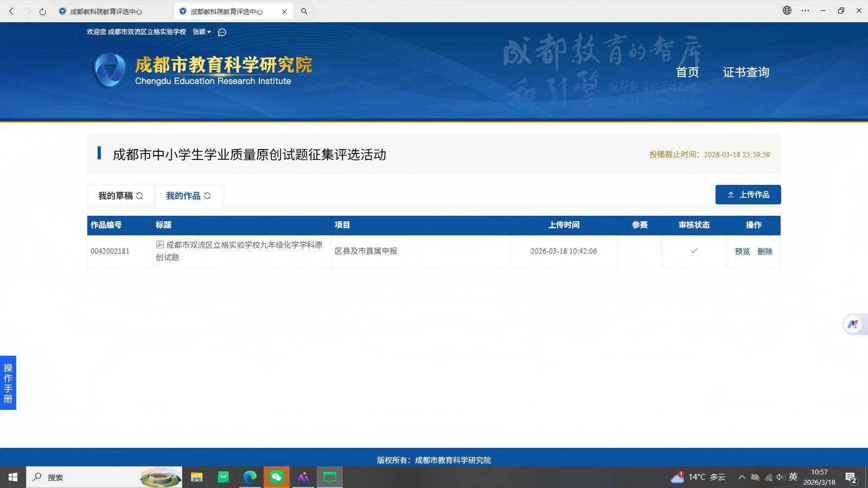Screen dimensions: 868x488
Task: Go to 首页 home page
Action: (x=687, y=72)
